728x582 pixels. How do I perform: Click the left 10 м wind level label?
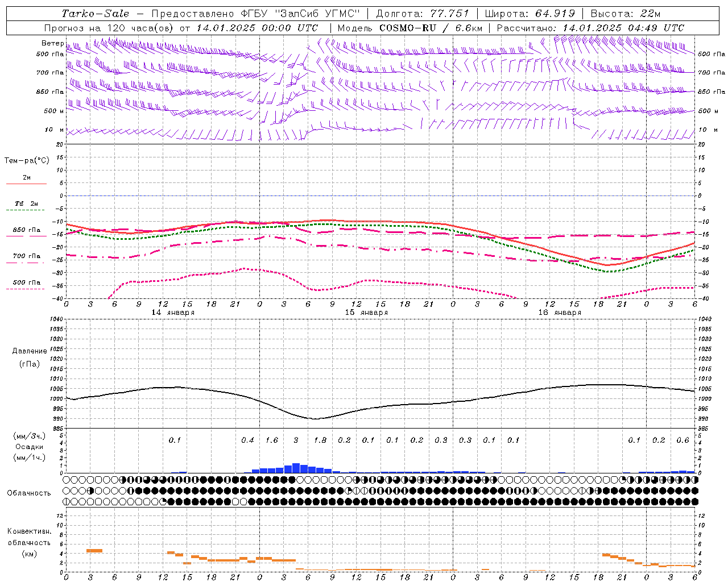click(x=54, y=130)
